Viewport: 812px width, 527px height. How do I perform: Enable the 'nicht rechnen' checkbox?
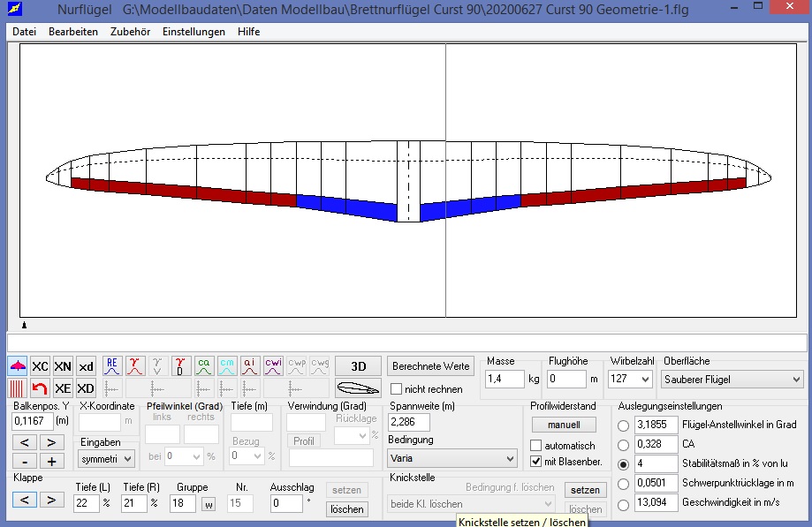[x=397, y=389]
